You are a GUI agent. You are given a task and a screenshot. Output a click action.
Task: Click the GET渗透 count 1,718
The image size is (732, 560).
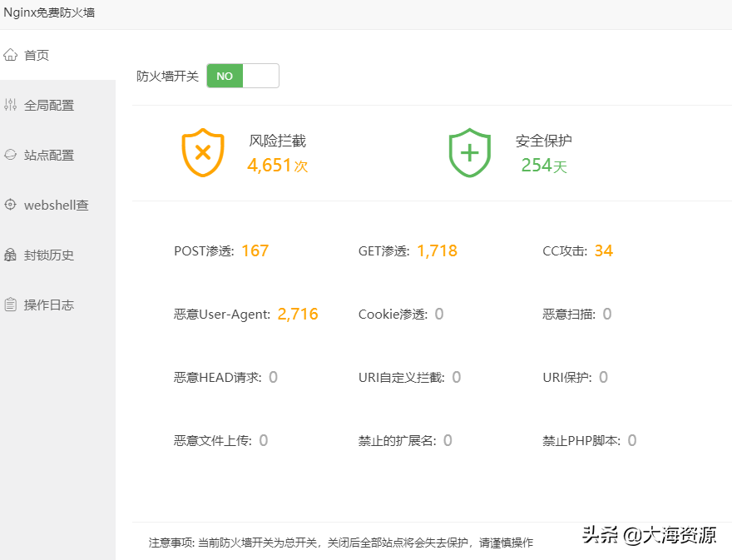pyautogui.click(x=437, y=250)
